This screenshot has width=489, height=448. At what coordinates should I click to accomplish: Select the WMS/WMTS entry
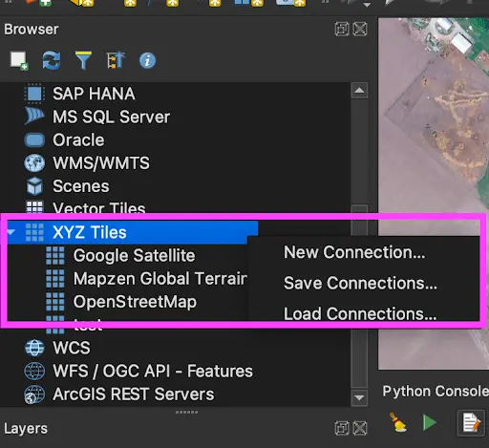101,163
